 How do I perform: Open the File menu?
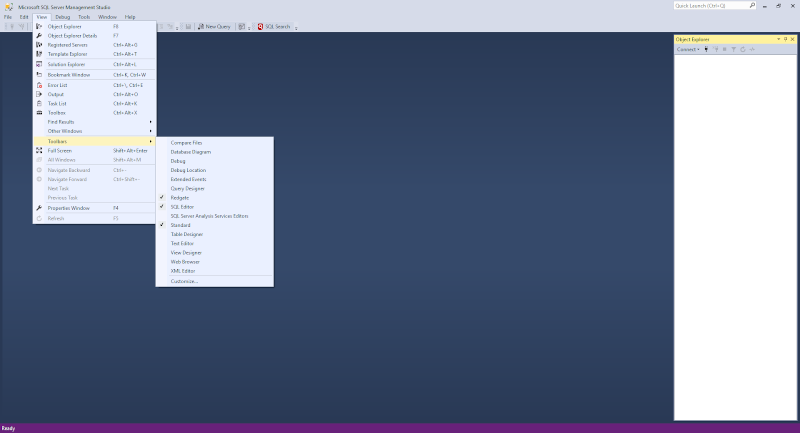(8, 17)
